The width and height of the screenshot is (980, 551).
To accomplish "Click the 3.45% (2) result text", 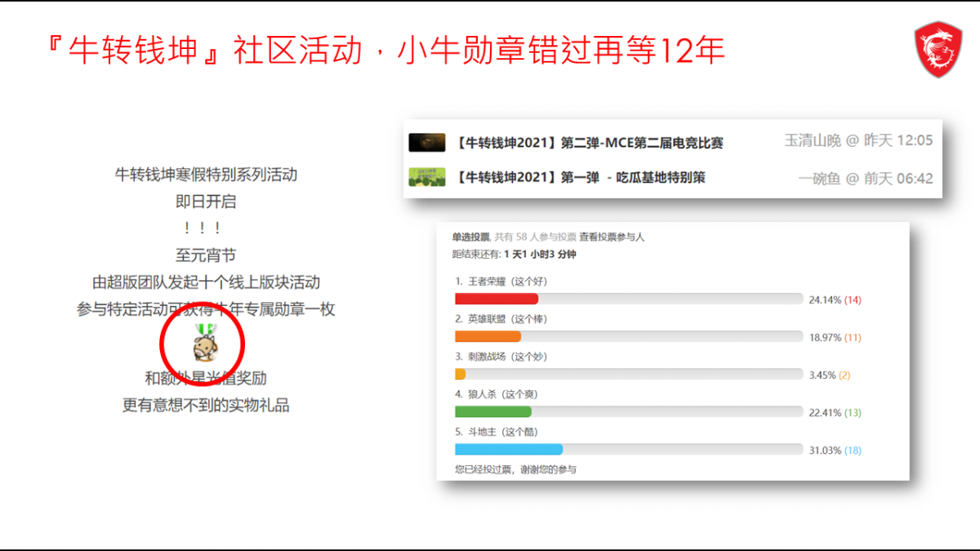I will [830, 375].
